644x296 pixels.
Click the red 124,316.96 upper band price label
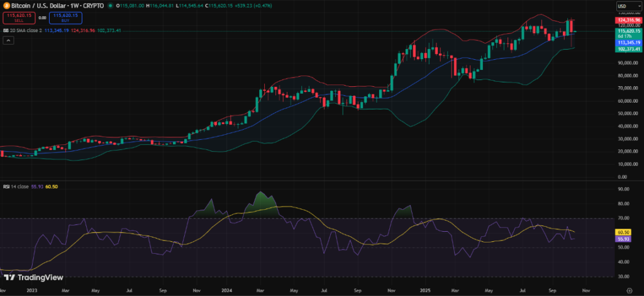point(628,20)
